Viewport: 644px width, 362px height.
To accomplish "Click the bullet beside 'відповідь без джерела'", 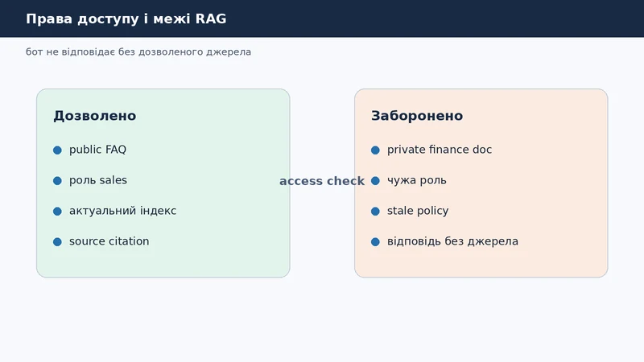I will [x=375, y=242].
